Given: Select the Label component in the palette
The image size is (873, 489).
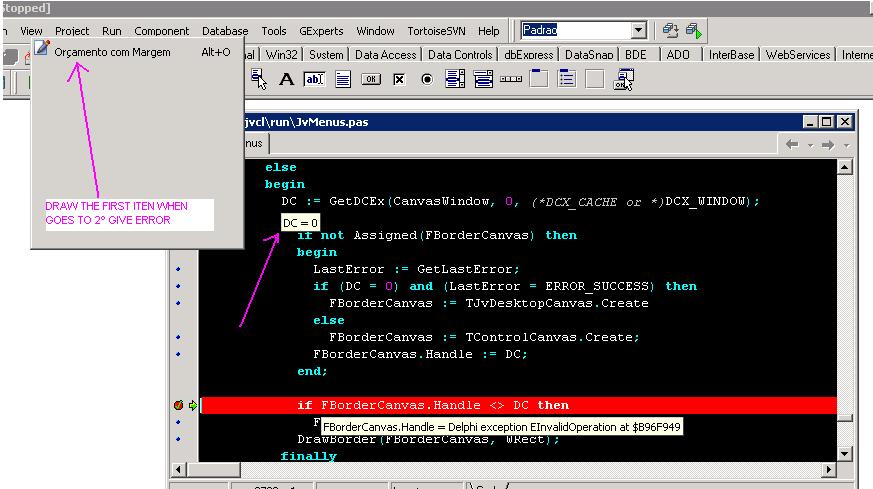Looking at the screenshot, I should click(286, 80).
